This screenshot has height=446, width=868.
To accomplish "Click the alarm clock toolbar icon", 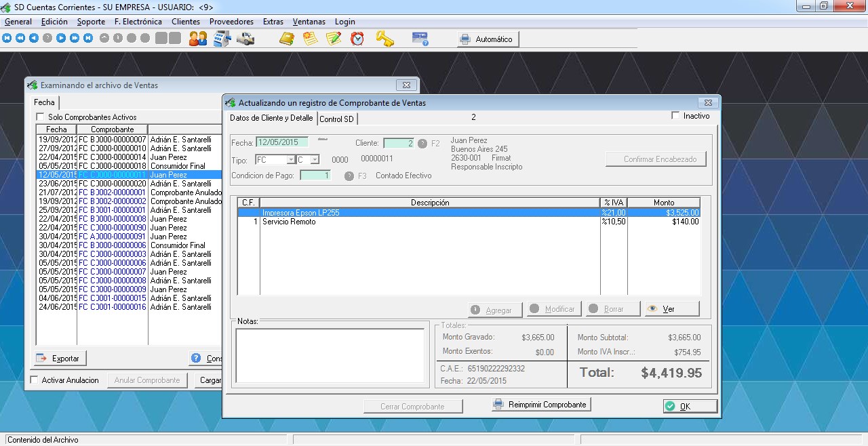I will (357, 39).
